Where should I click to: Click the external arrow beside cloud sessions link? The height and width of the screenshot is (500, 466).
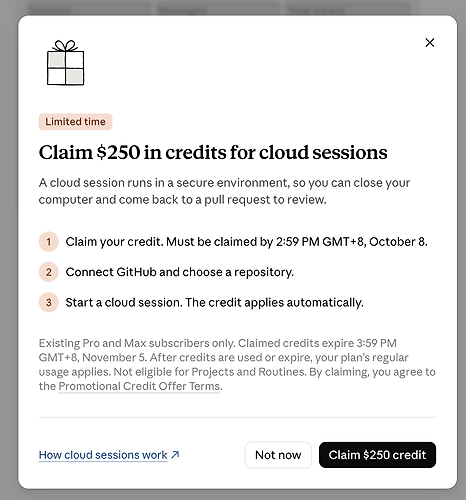(x=175, y=455)
